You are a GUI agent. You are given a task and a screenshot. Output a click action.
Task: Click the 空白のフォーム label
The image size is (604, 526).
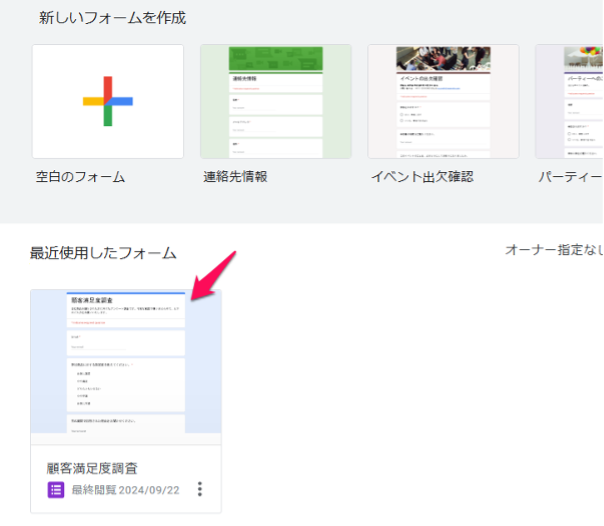tap(81, 177)
